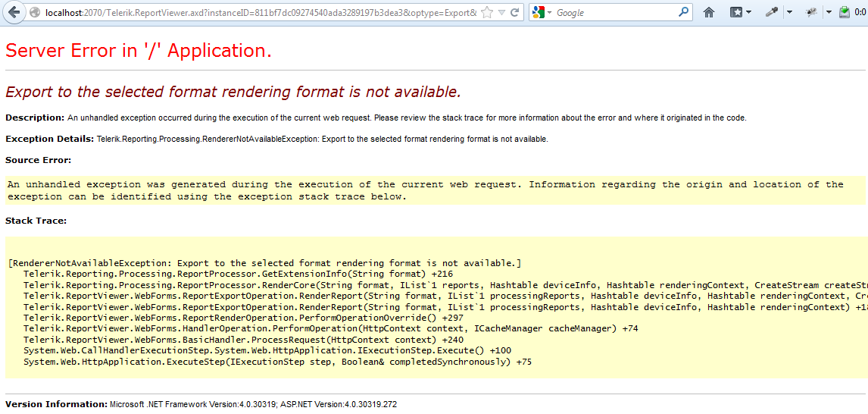The width and height of the screenshot is (868, 414).
Task: Click the 'Telerik.Reporting.Processing.RendererNotAvailableException' text
Action: (207, 139)
